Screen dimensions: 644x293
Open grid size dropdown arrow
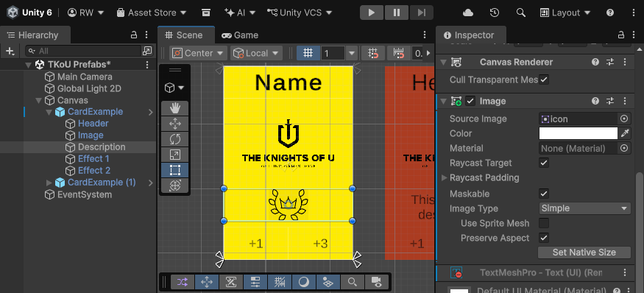(351, 53)
